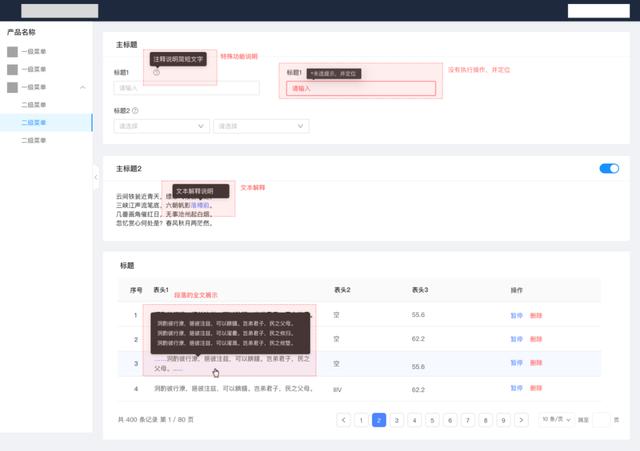Select page 1 in pagination

coord(361,420)
